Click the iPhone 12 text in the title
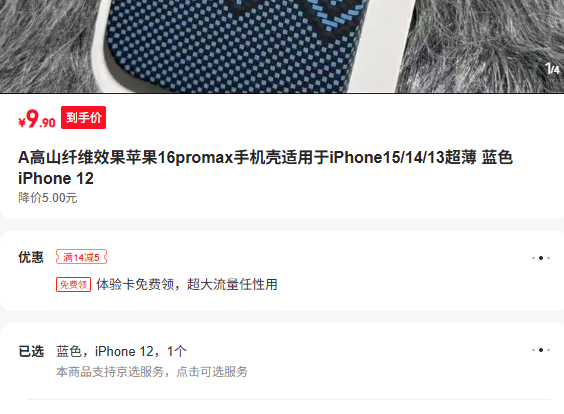Viewport: 564px width, 414px height. coord(56,178)
